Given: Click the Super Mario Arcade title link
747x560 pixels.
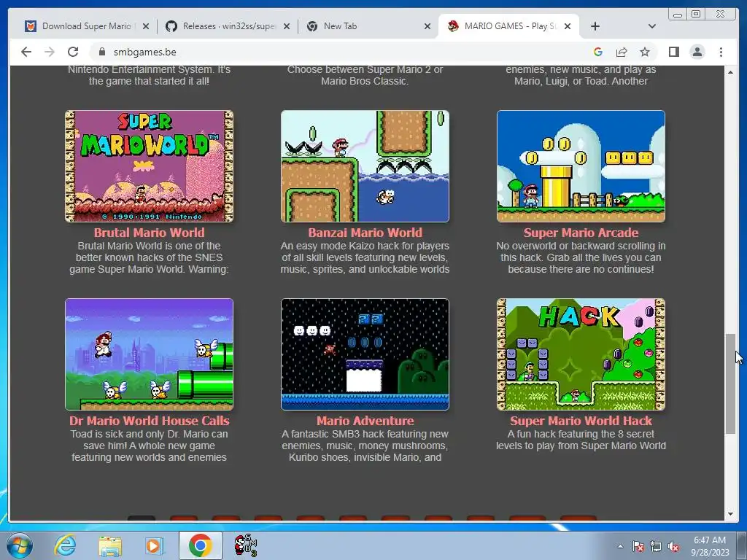Looking at the screenshot, I should click(x=581, y=233).
